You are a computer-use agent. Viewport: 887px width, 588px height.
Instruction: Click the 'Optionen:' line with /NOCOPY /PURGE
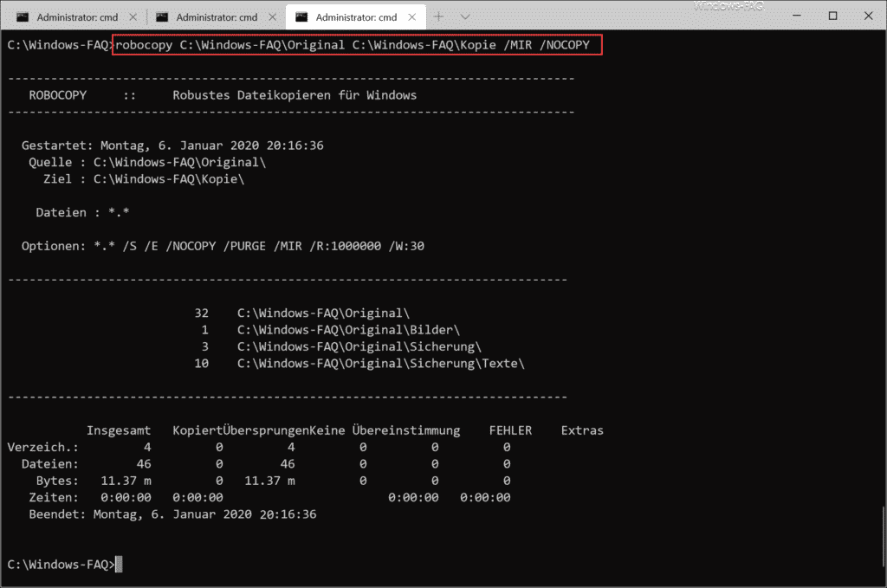click(x=223, y=246)
